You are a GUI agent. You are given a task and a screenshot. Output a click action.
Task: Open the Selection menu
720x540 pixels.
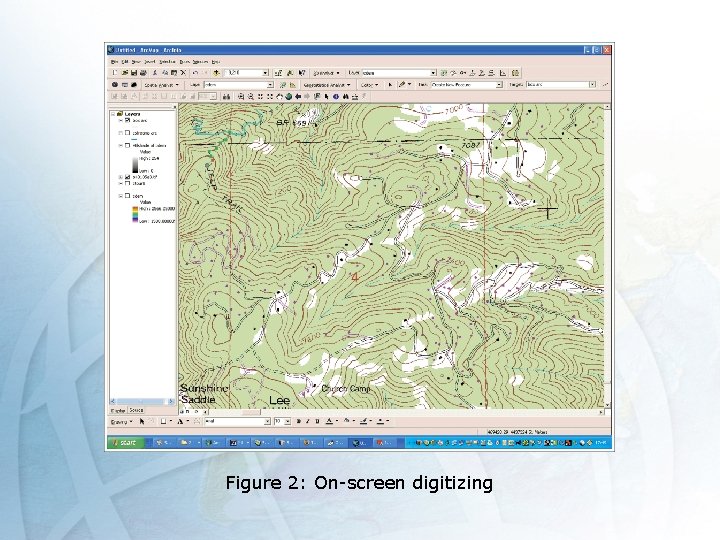click(167, 62)
